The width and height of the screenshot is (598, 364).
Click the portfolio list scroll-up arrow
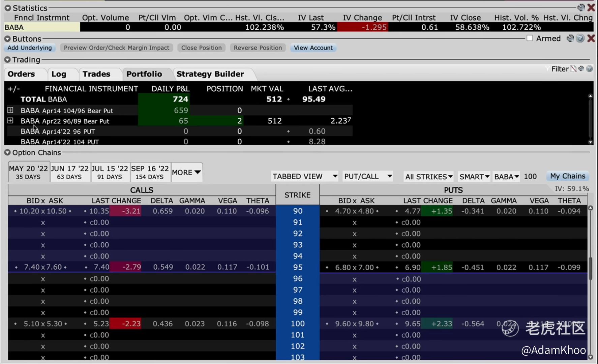pyautogui.click(x=590, y=96)
